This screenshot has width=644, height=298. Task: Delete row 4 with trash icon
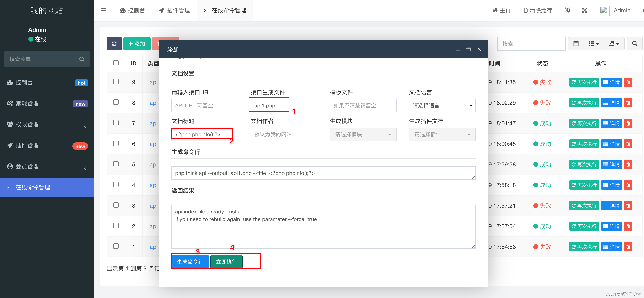click(x=628, y=185)
